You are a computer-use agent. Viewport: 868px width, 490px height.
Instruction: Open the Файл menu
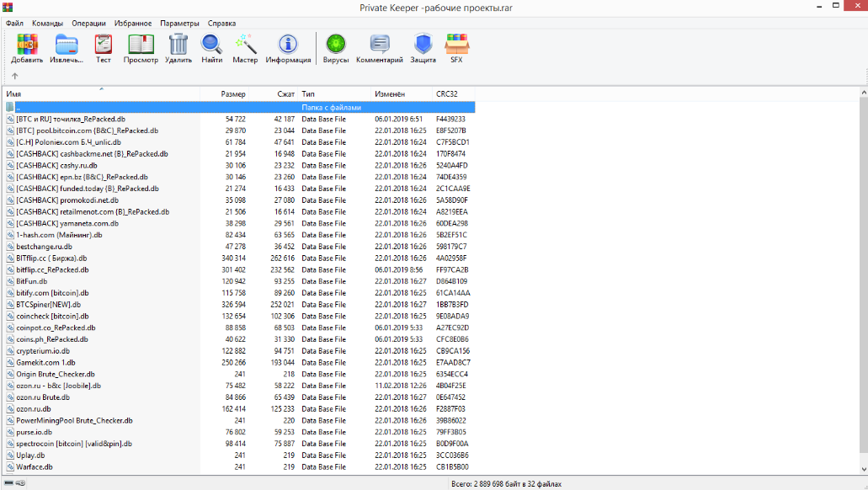tap(14, 24)
